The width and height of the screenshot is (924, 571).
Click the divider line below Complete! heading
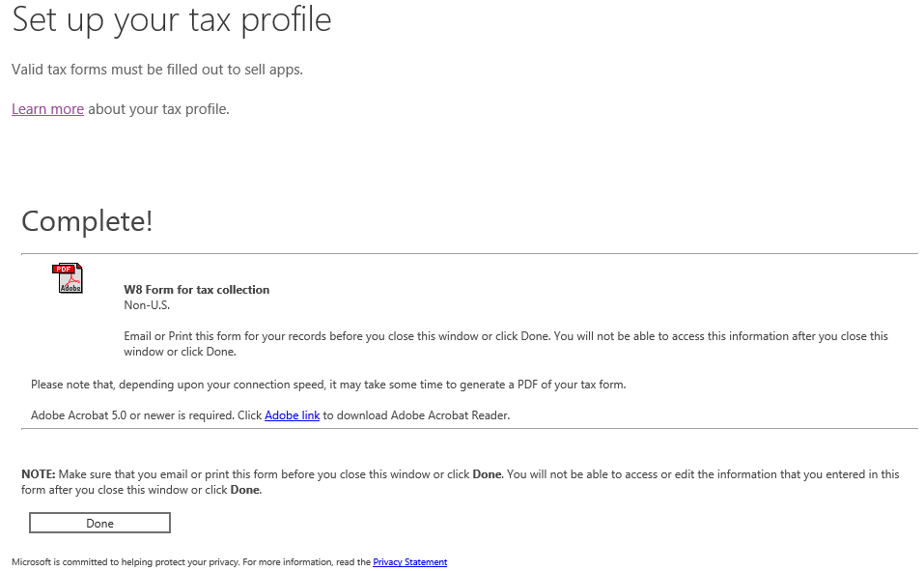pos(469,254)
